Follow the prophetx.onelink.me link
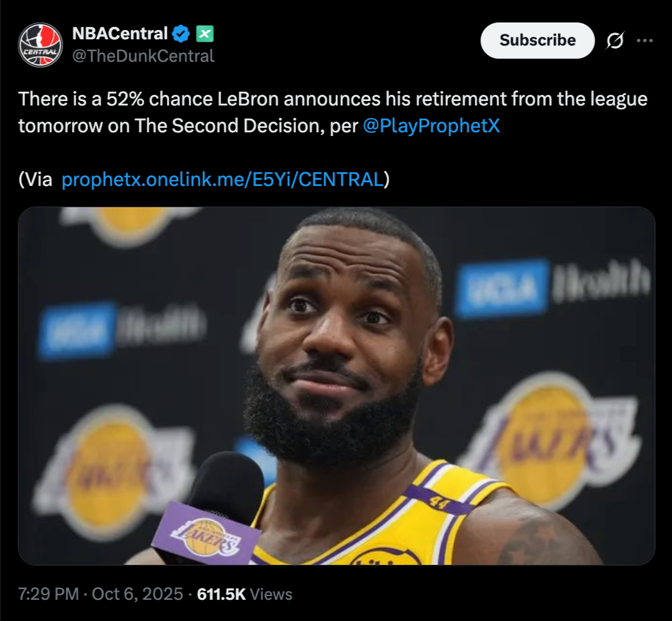Screen dimensions: 672x621 222,180
